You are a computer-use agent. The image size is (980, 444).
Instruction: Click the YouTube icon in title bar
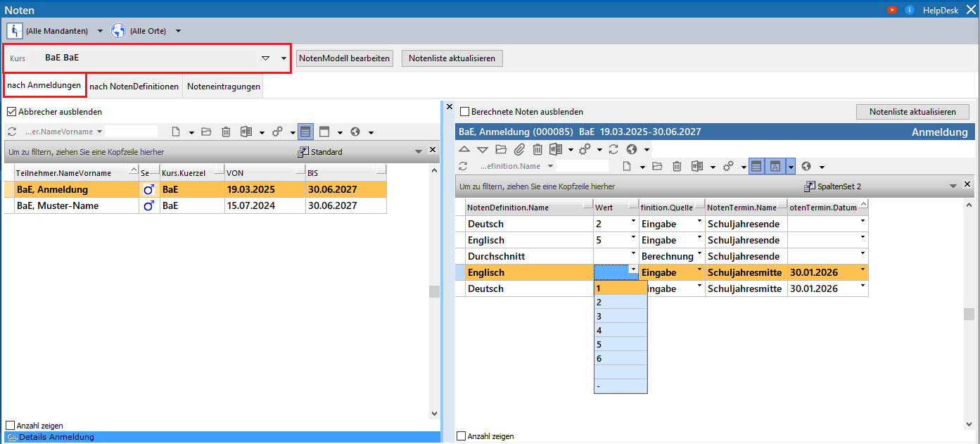[x=892, y=10]
